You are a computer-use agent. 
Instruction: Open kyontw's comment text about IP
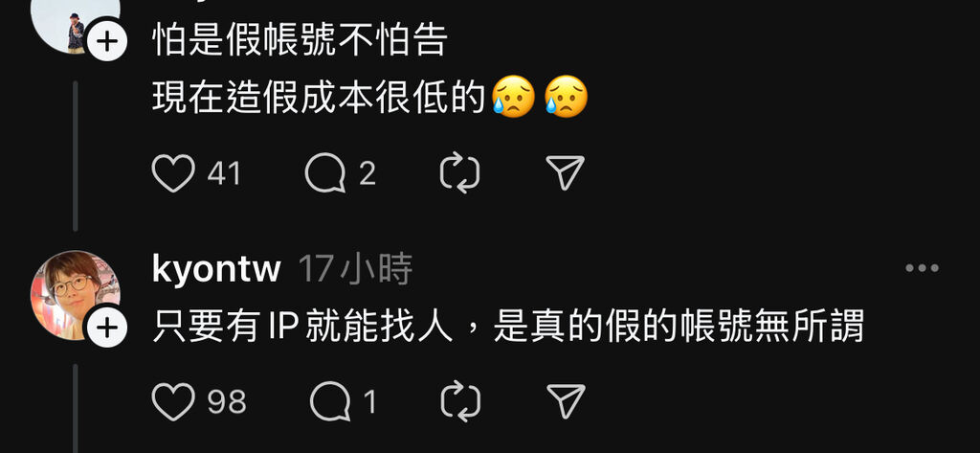507,327
